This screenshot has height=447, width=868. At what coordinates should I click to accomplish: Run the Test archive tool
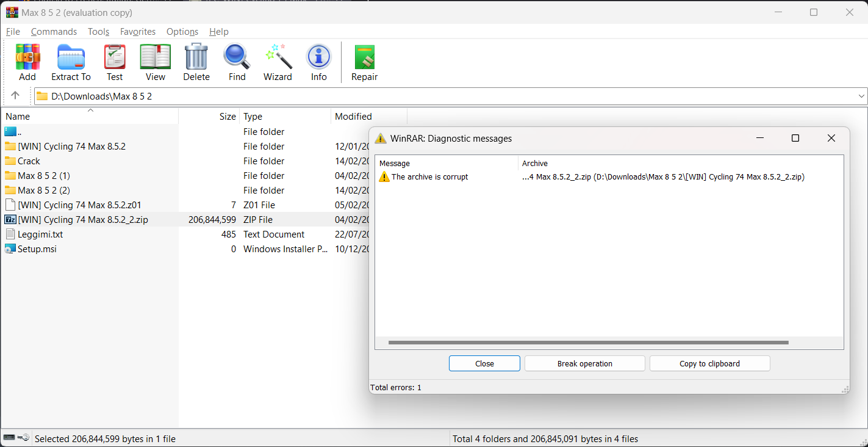point(115,57)
